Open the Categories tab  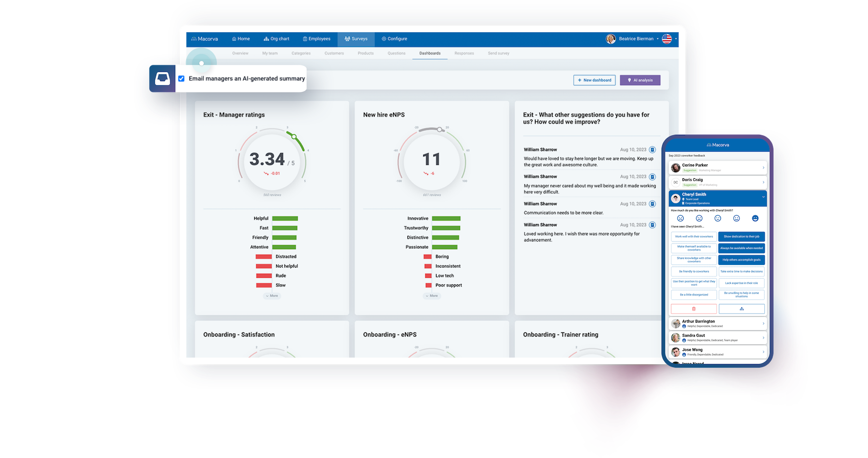click(301, 53)
